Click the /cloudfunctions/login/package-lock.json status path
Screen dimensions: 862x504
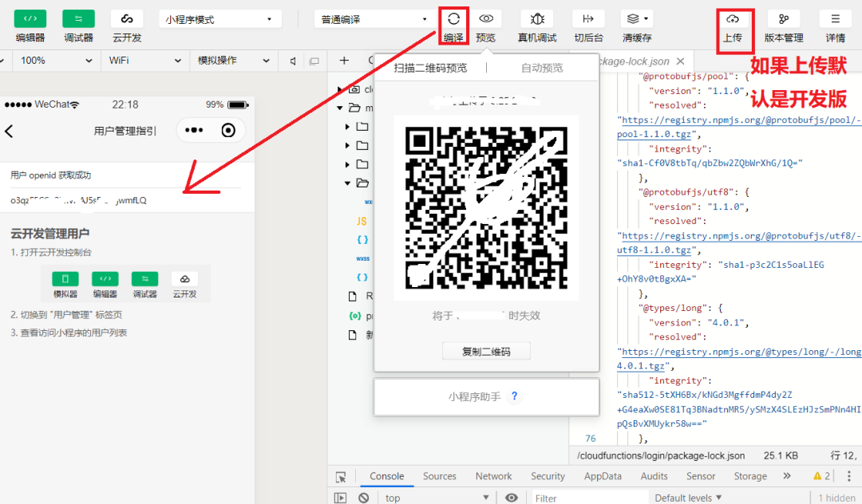click(661, 455)
